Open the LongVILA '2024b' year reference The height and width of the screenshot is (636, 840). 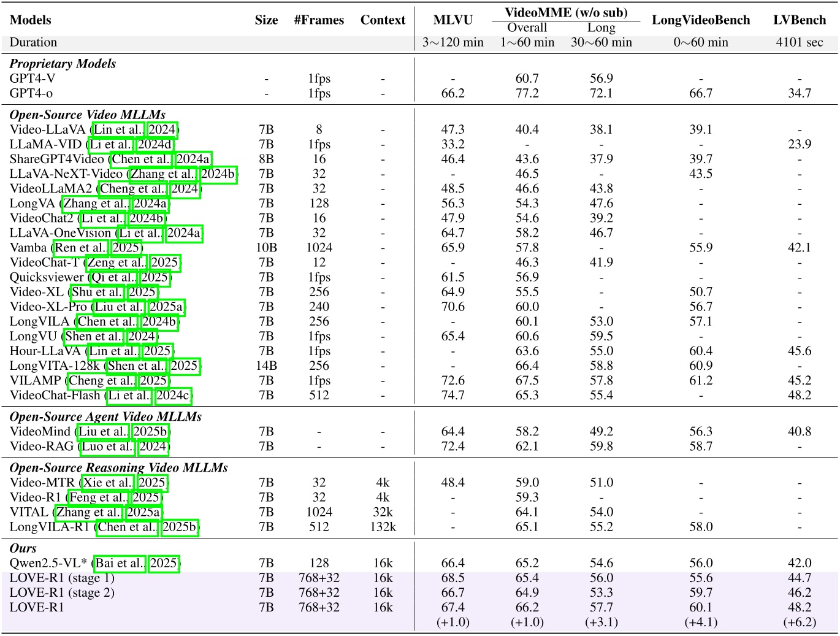point(159,321)
